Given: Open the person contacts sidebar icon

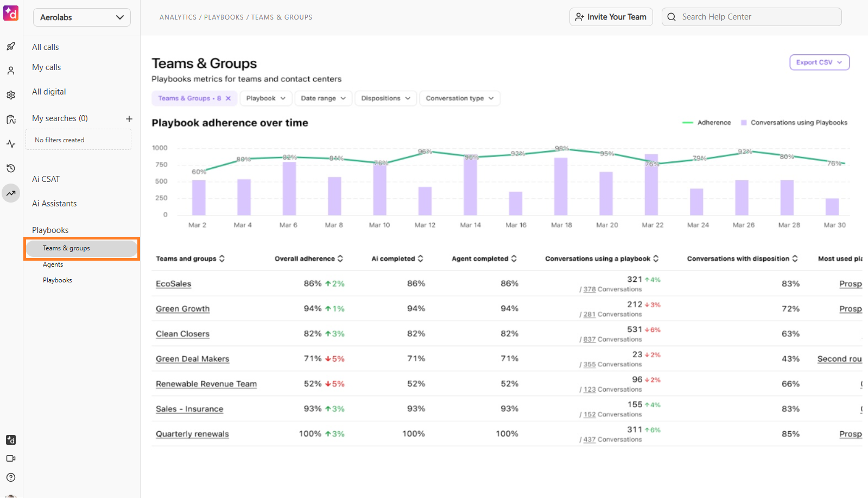Looking at the screenshot, I should pos(11,71).
